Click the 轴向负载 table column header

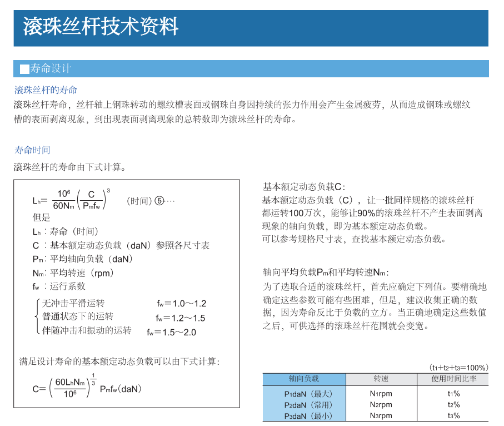point(304,379)
